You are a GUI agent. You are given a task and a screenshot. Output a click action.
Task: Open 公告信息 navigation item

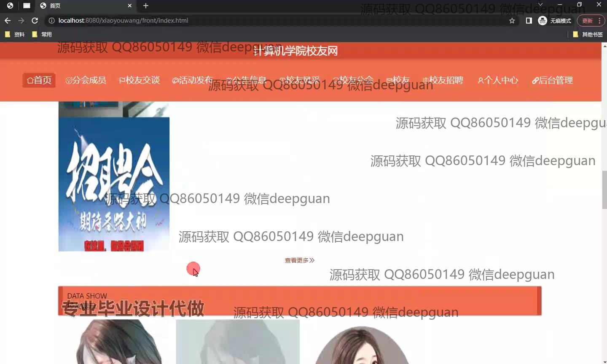point(246,80)
